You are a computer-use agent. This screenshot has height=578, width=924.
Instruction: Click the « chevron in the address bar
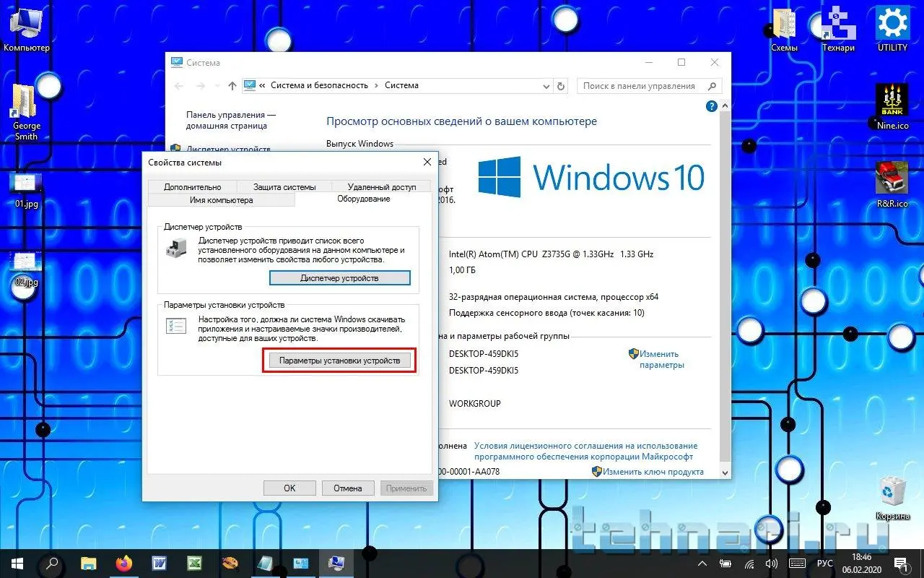263,85
